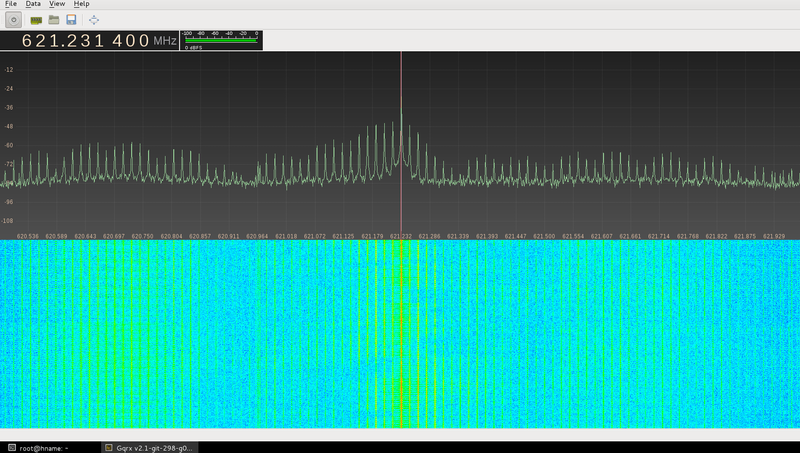The width and height of the screenshot is (800, 453).
Task: Click the digit 4 in the frequency readout
Action: pos(118,40)
